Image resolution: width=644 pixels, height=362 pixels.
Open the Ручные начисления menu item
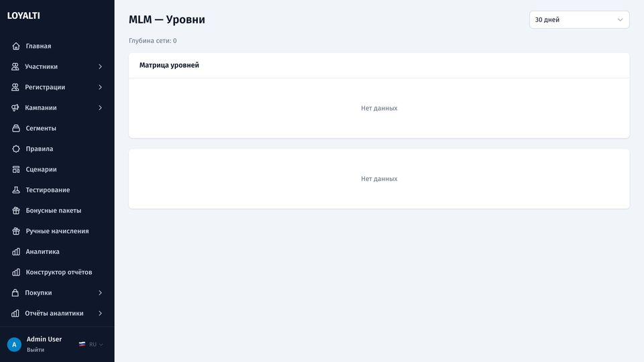pyautogui.click(x=57, y=231)
